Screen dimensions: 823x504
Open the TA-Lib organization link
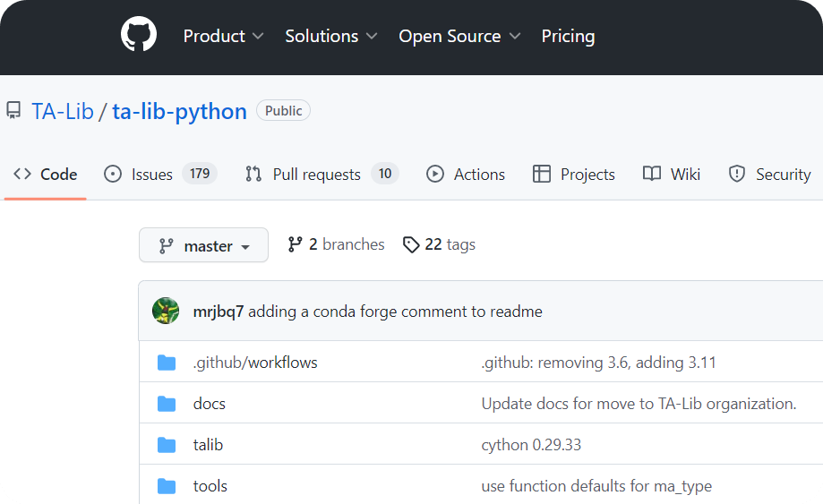pos(63,111)
